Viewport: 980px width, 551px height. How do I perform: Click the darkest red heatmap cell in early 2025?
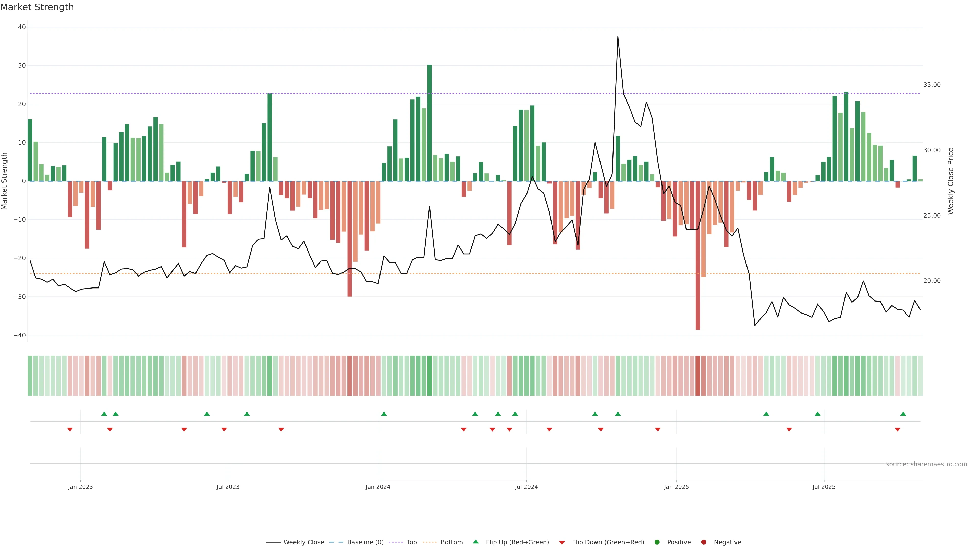point(698,376)
